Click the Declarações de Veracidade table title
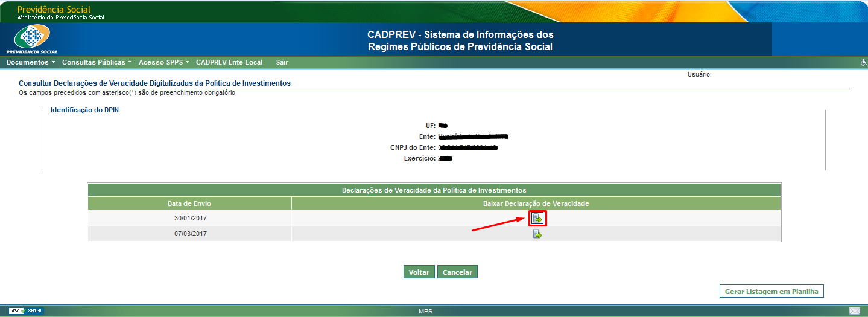The height and width of the screenshot is (317, 868). click(x=434, y=190)
